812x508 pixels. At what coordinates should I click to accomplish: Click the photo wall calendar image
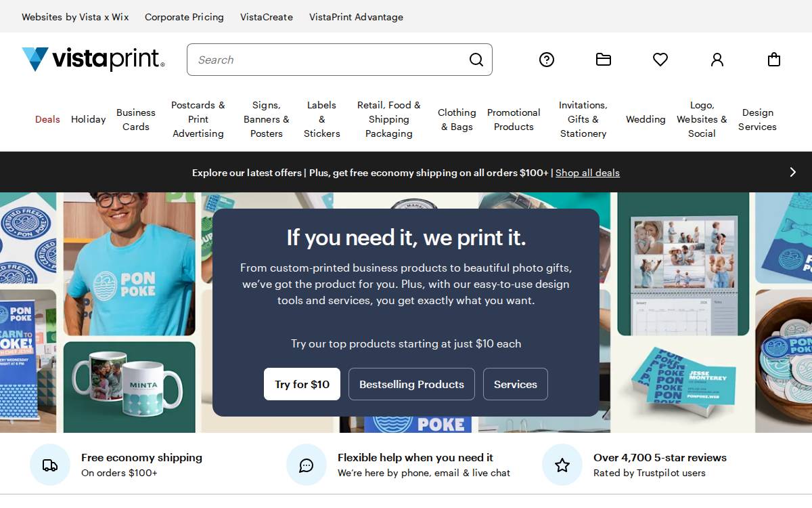click(683, 263)
